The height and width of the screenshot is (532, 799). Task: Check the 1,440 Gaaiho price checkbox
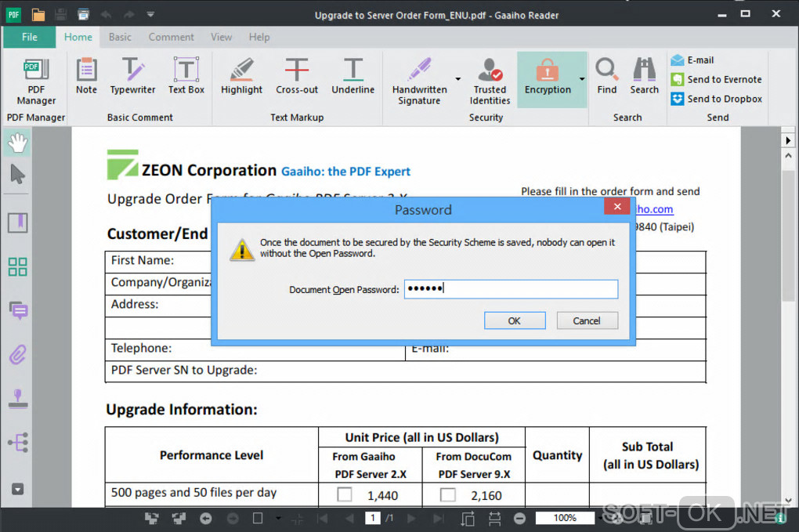[345, 494]
